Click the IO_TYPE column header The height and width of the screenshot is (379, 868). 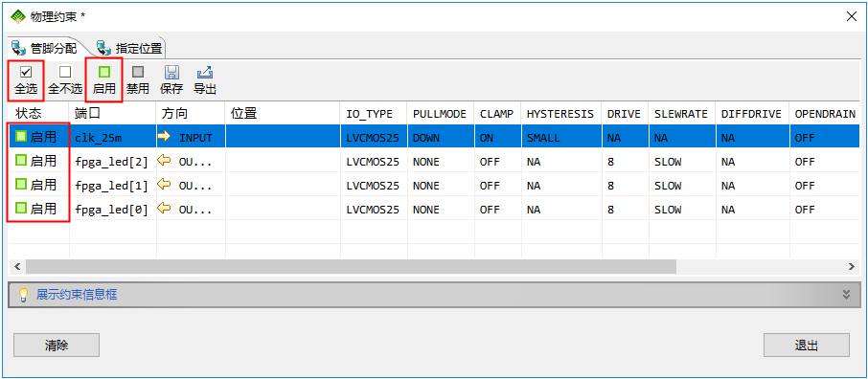pos(374,114)
